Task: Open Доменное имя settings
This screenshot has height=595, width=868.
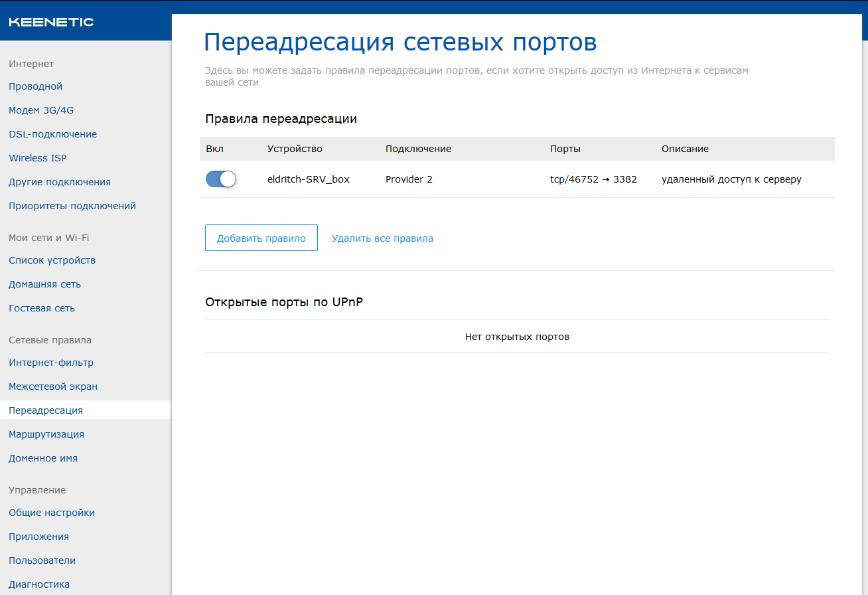Action: 42,458
